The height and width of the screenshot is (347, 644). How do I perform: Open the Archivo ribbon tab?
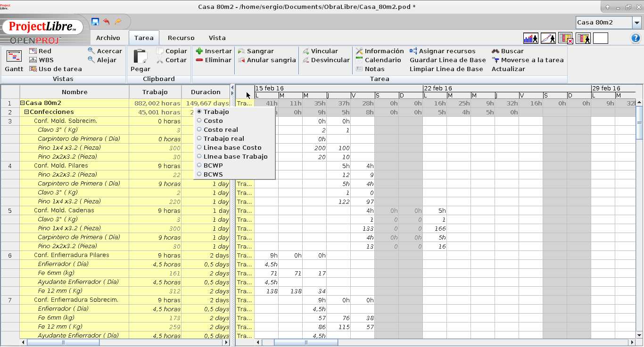pyautogui.click(x=108, y=38)
